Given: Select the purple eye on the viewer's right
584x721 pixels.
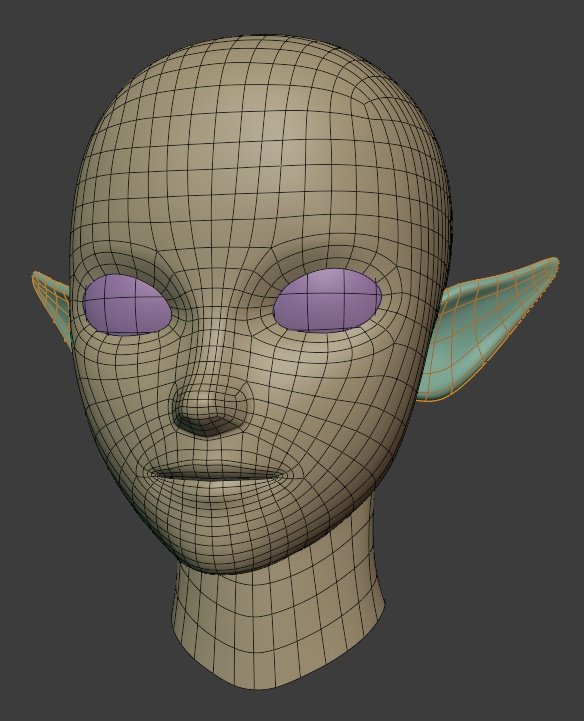Looking at the screenshot, I should click(328, 301).
